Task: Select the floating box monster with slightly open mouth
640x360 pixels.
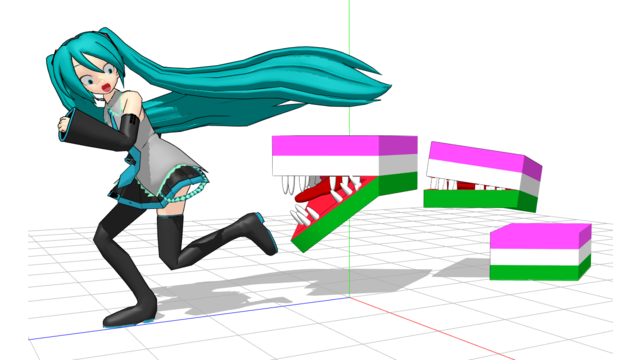Action: tap(484, 177)
